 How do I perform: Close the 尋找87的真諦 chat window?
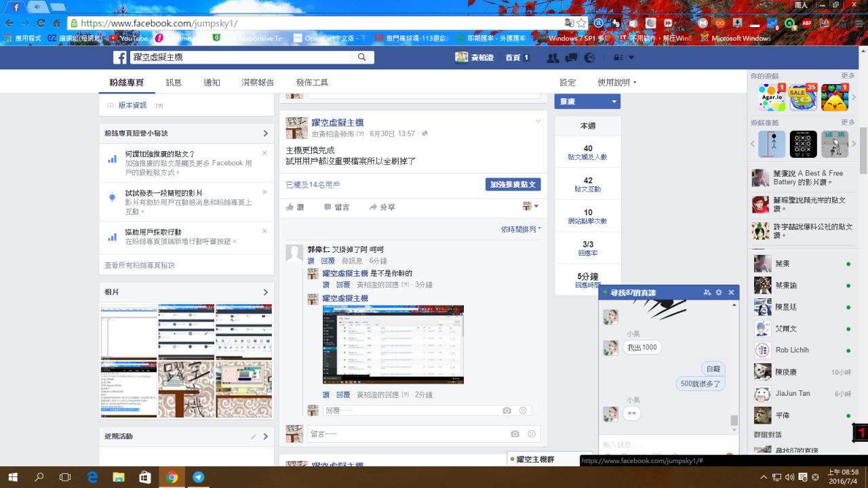pyautogui.click(x=731, y=292)
